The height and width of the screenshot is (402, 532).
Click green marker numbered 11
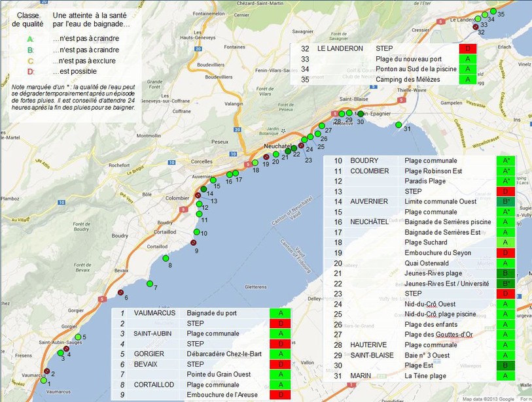point(199,214)
